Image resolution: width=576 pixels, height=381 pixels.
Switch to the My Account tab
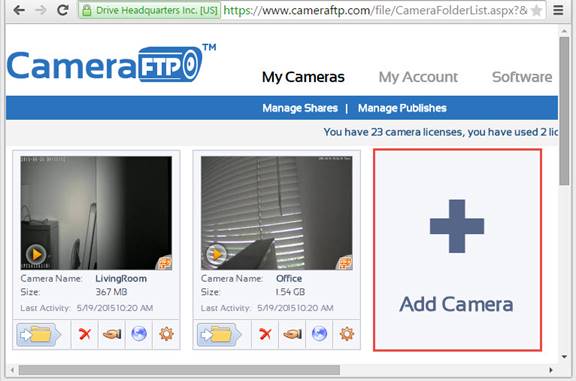tap(418, 77)
